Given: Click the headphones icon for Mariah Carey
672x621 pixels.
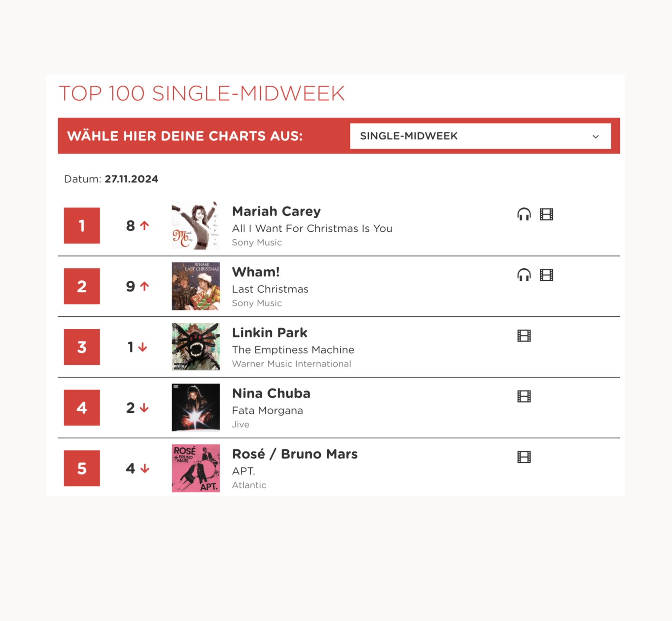Looking at the screenshot, I should pos(523,214).
